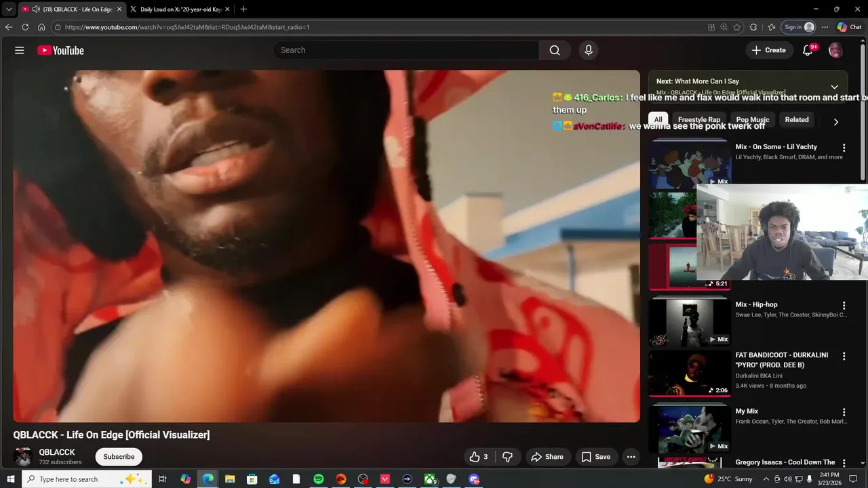
Task: Open the YouTube guide hamburger menu
Action: click(20, 50)
